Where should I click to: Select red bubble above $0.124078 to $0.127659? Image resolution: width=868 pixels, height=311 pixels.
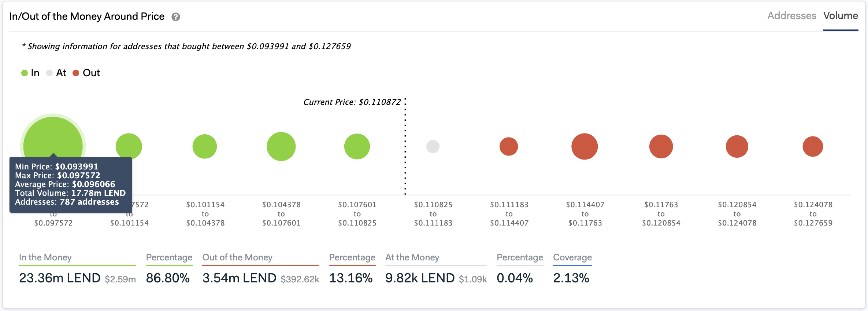click(813, 146)
